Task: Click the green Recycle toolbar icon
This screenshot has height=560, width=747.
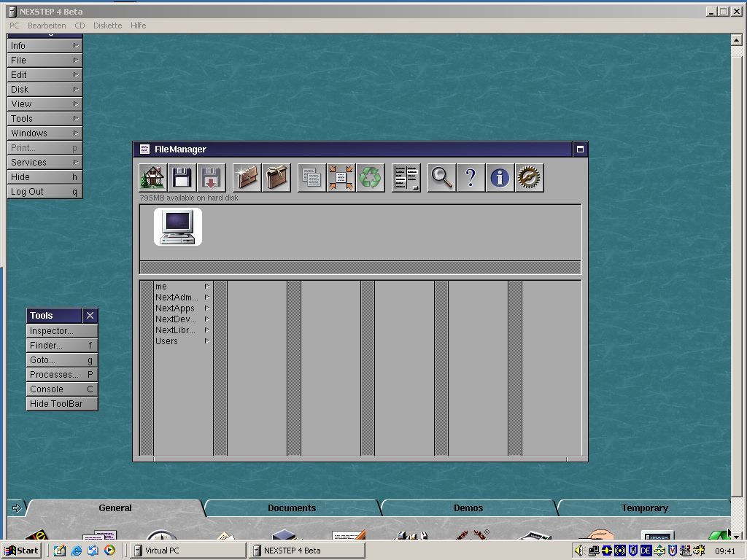Action: pos(370,178)
